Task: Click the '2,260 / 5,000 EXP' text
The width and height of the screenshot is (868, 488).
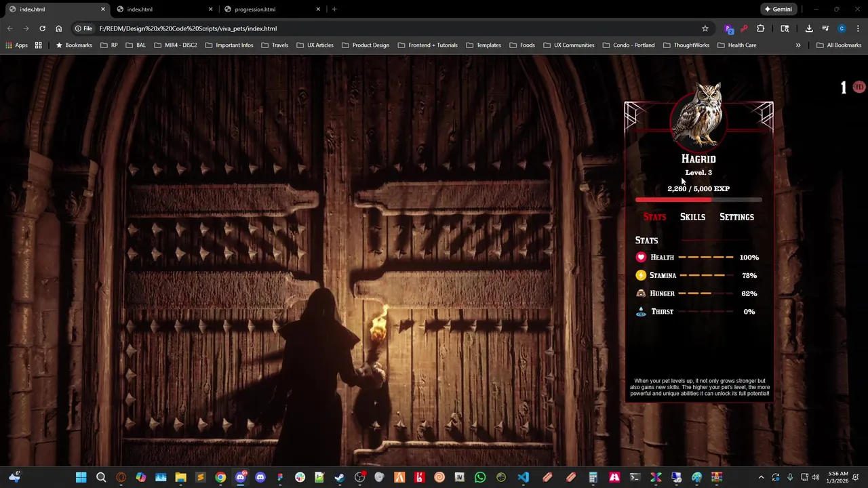Action: click(698, 189)
